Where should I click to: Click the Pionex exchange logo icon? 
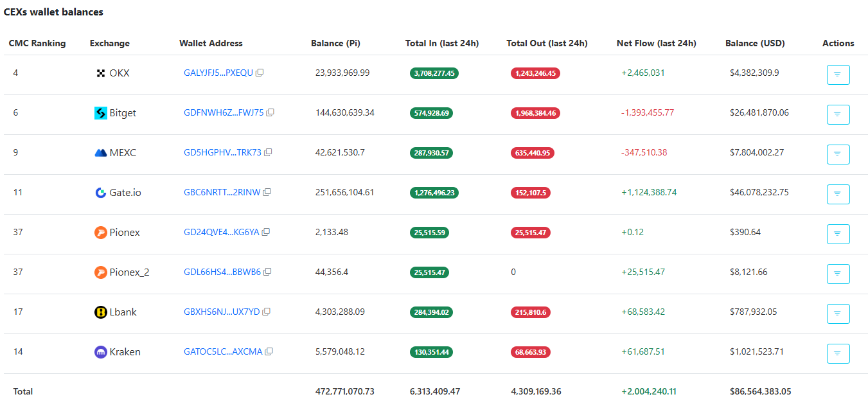coord(100,232)
